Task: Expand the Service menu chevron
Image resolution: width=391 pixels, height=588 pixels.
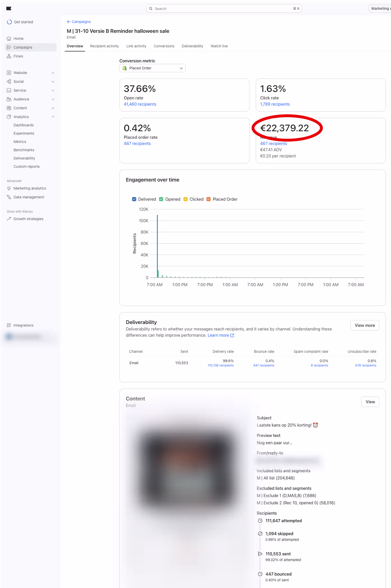Action: (x=53, y=91)
